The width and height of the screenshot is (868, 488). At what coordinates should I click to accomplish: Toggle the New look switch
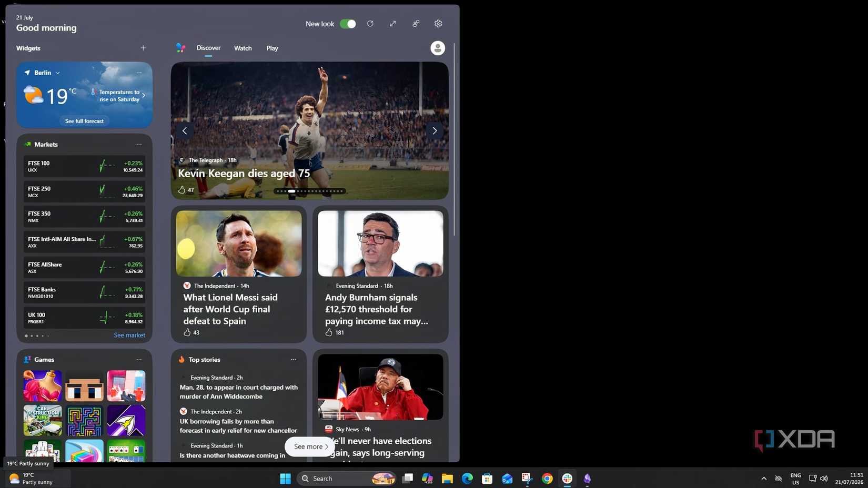tap(348, 24)
